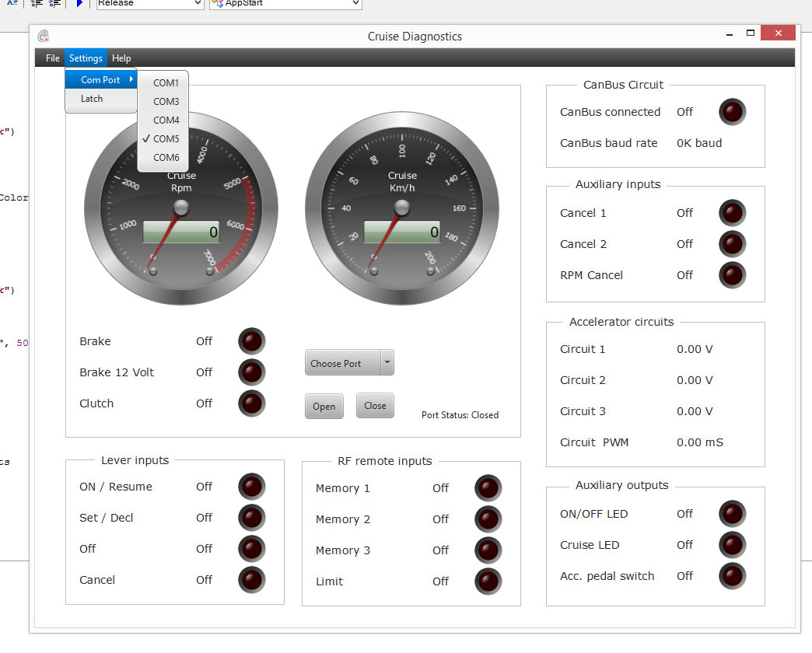812x653 pixels.
Task: Click the ON/OFF LED indicator
Action: tap(732, 514)
